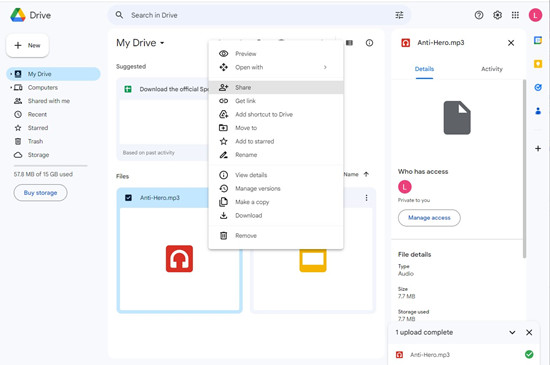Viewport: 550px width, 365px height.
Task: Open the Settings gear icon
Action: point(497,15)
